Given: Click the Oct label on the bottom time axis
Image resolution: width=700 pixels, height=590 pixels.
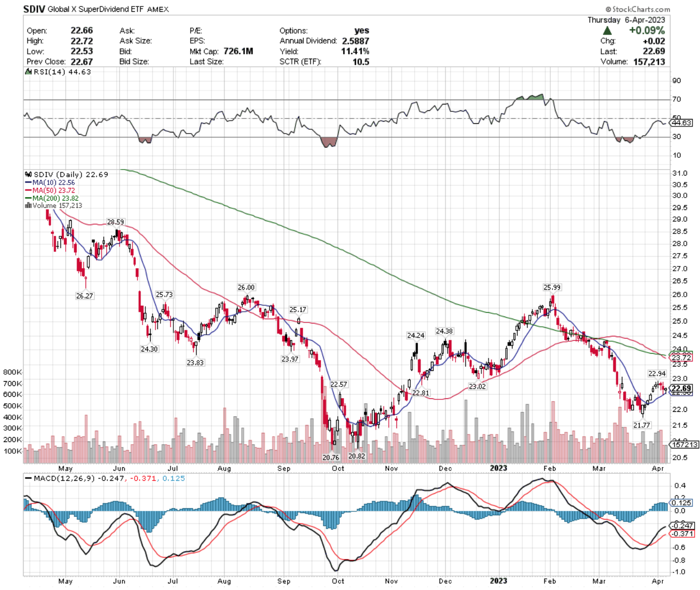Looking at the screenshot, I should (338, 581).
